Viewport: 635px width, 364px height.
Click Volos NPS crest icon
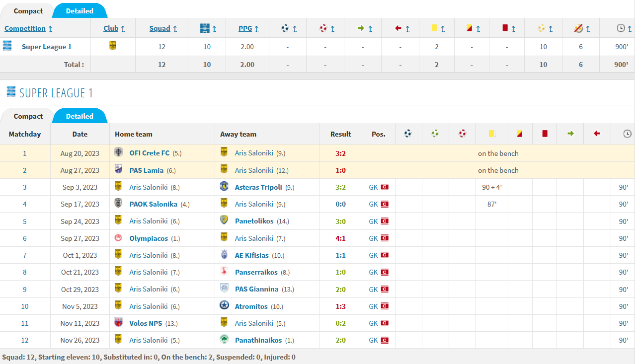118,322
